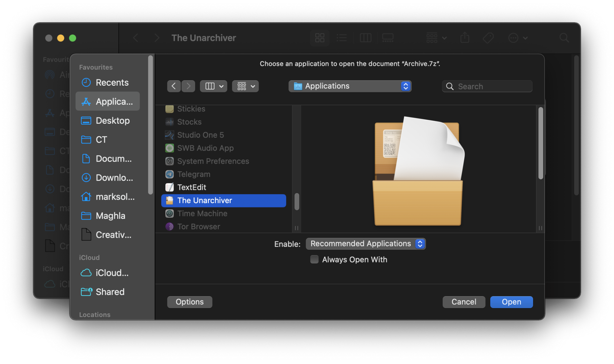Click the Applications sidebar icon
This screenshot has width=614, height=364.
86,102
